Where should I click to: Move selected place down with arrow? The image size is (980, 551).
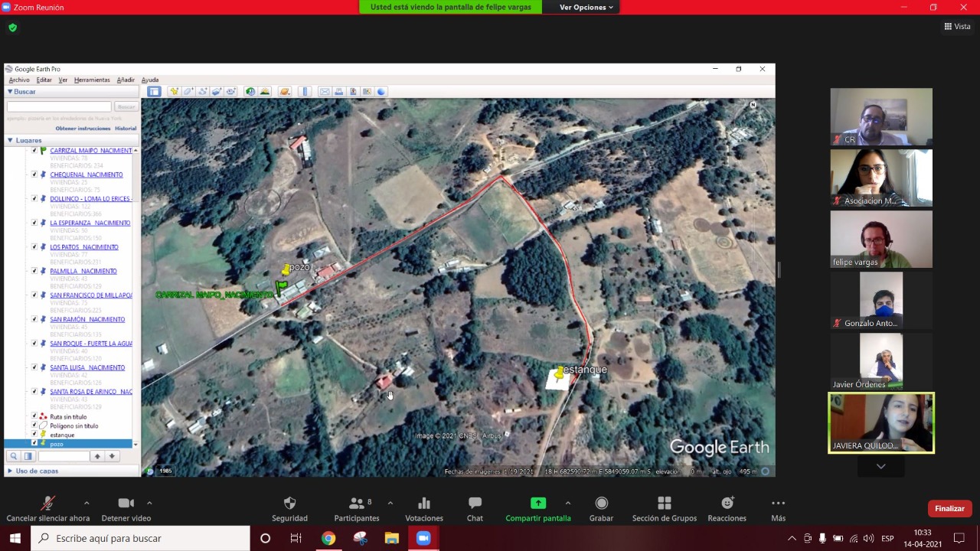112,456
